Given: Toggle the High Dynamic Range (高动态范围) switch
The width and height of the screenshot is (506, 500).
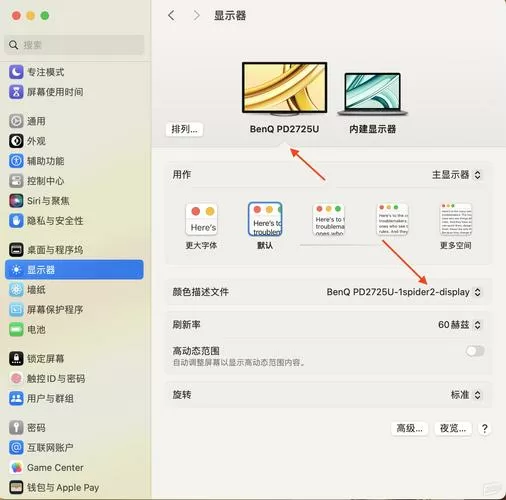Looking at the screenshot, I should pyautogui.click(x=475, y=351).
